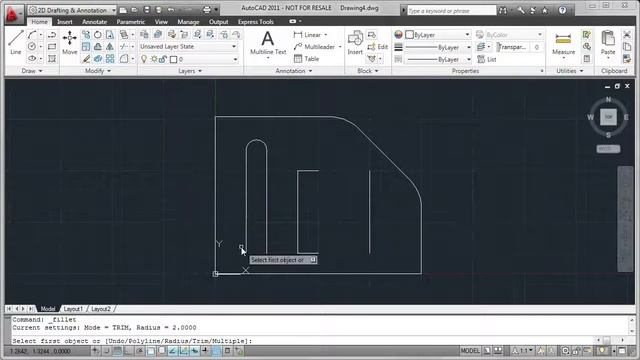Screen dimensions: 640x360
Task: Click the Edit block button
Action: point(378,47)
